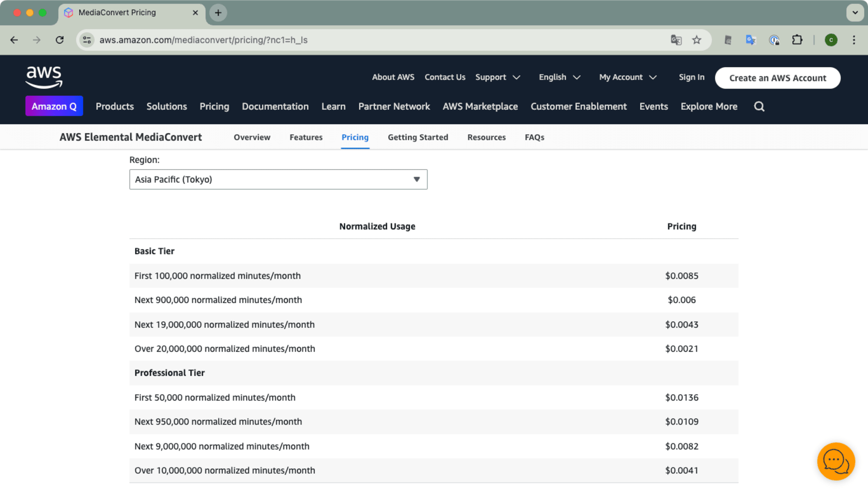Switch to the Overview tab

click(x=252, y=137)
